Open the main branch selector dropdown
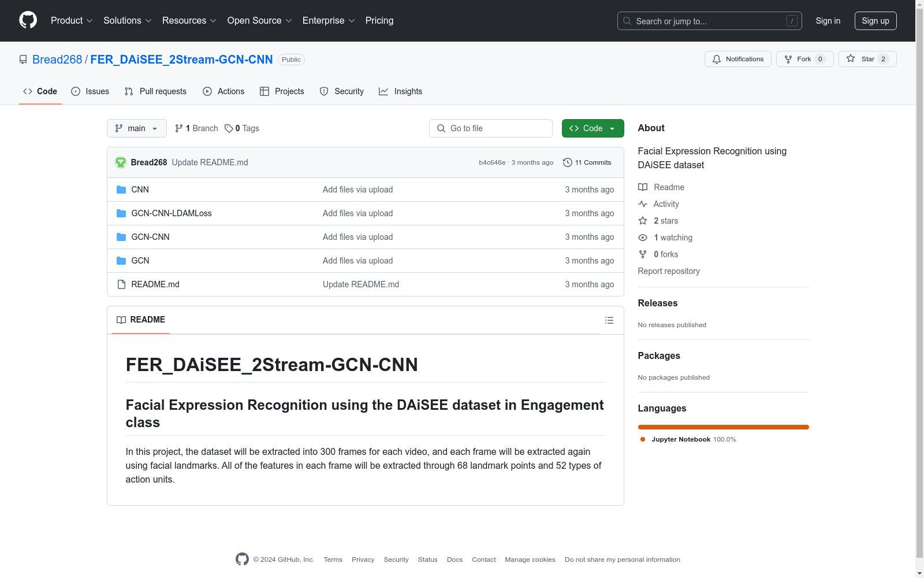 pos(136,128)
